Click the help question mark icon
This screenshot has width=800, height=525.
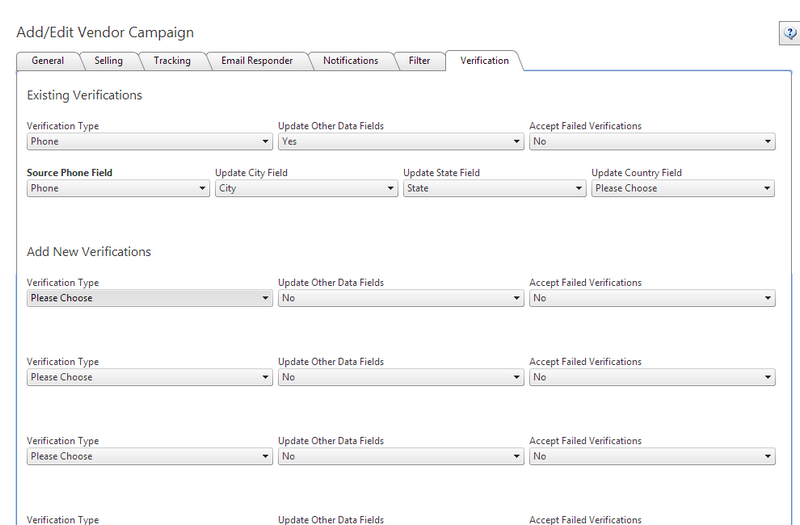(790, 33)
